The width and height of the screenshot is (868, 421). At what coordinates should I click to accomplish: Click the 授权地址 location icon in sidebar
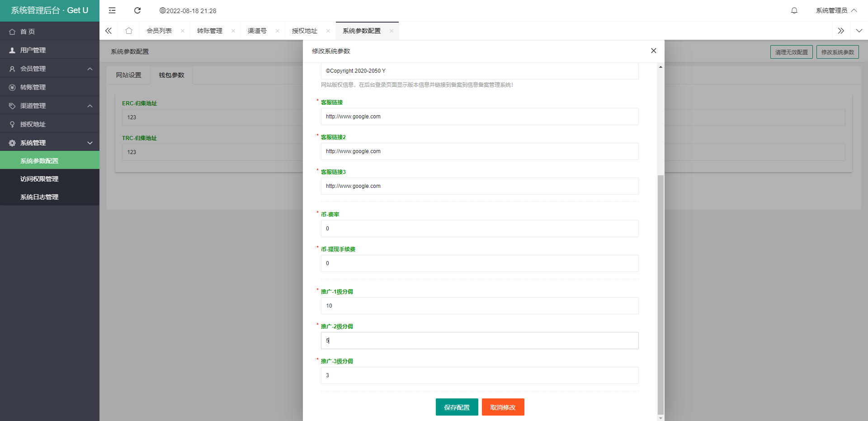(12, 123)
